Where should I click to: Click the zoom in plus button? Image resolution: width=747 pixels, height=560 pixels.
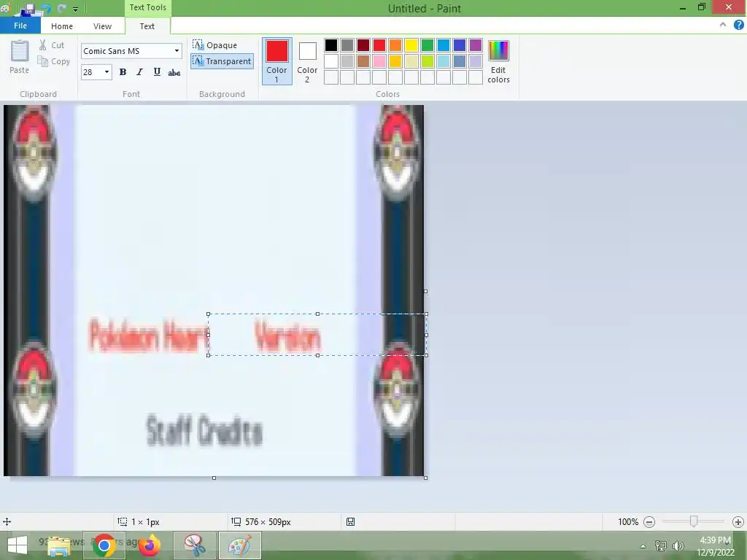click(738, 522)
